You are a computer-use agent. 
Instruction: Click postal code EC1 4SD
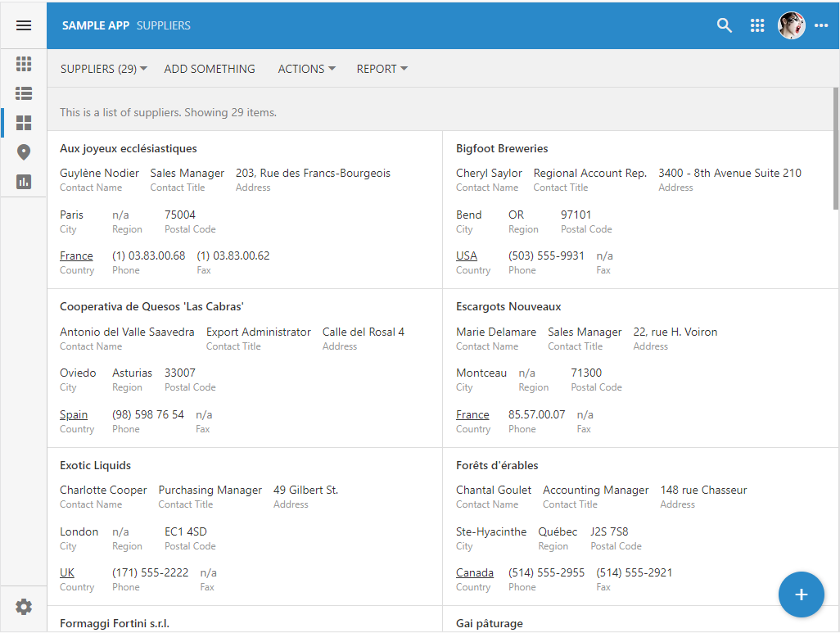click(185, 531)
